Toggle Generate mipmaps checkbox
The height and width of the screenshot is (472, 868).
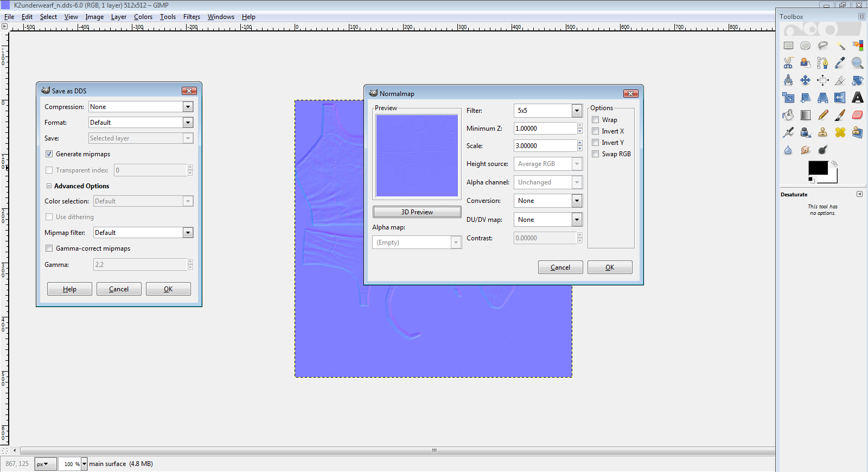click(49, 154)
